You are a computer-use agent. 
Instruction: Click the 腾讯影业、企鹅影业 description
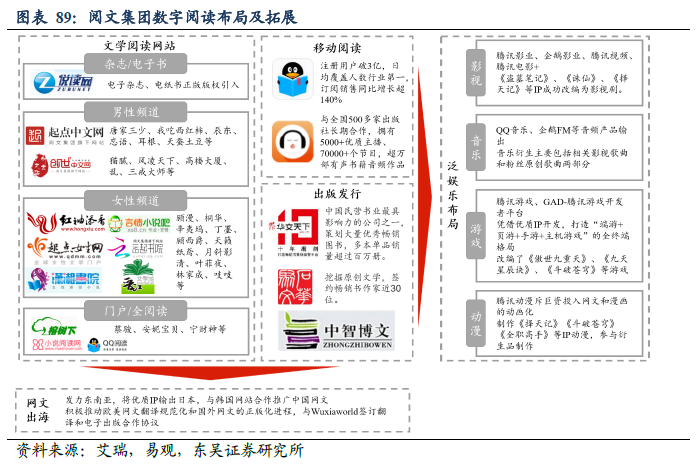(x=565, y=73)
